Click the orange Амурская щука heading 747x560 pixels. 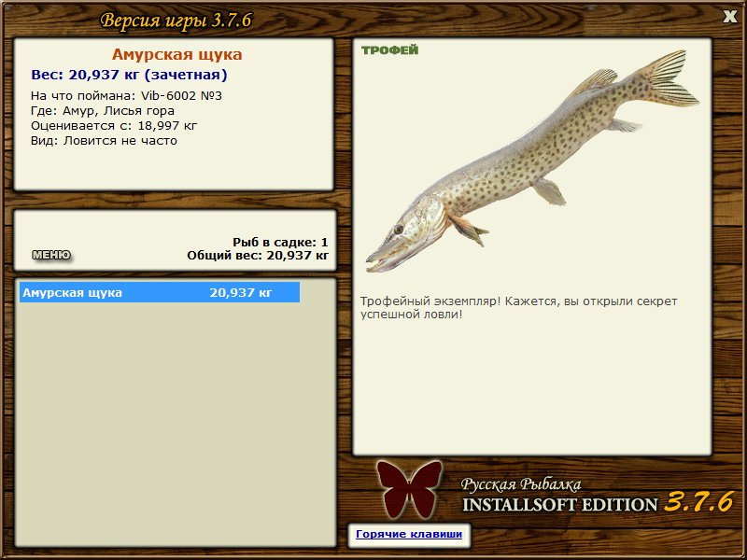[x=176, y=54]
